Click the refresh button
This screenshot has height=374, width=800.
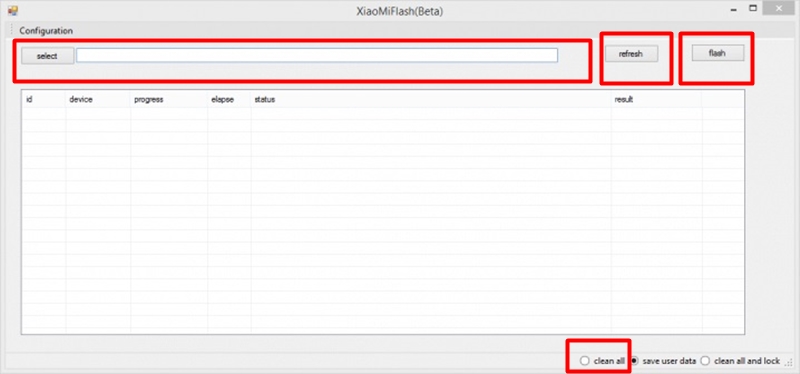click(631, 54)
